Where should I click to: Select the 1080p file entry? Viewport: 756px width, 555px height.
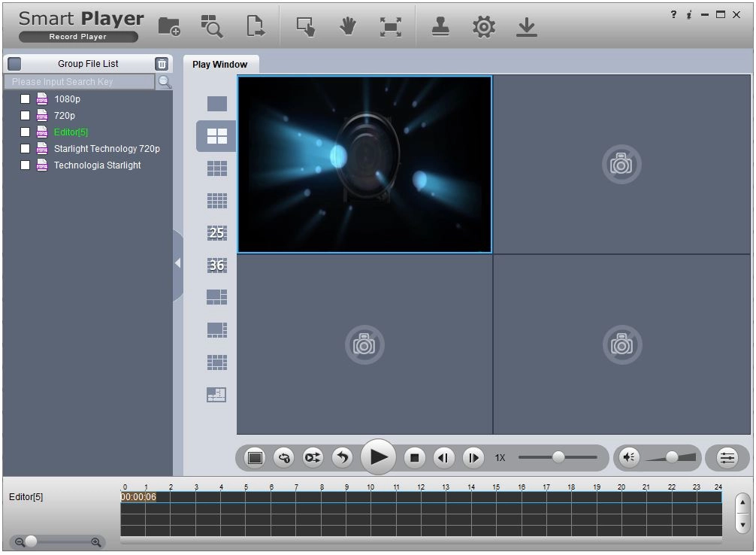[x=67, y=99]
